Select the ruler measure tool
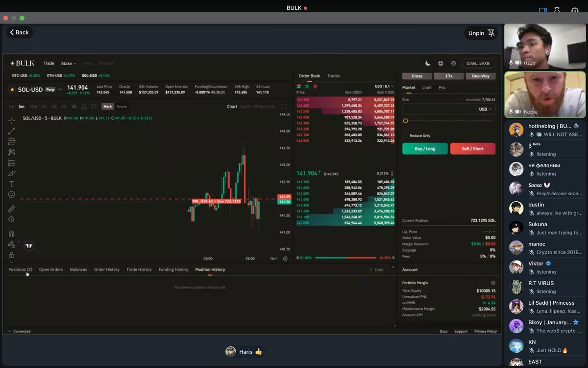Image resolution: width=588 pixels, height=368 pixels. coord(12,209)
